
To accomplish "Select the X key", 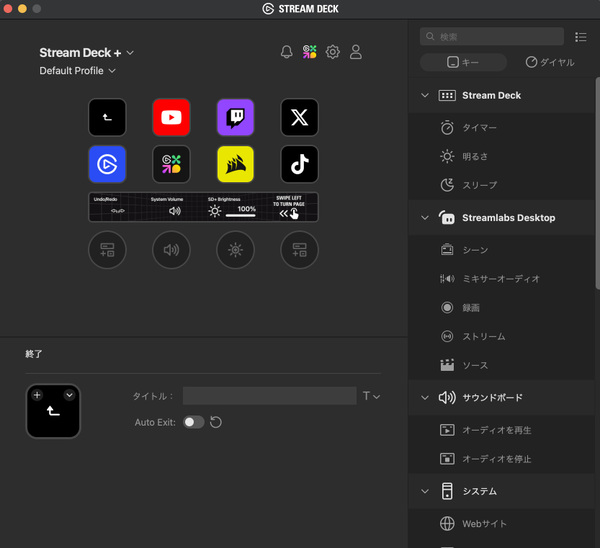I will click(299, 117).
